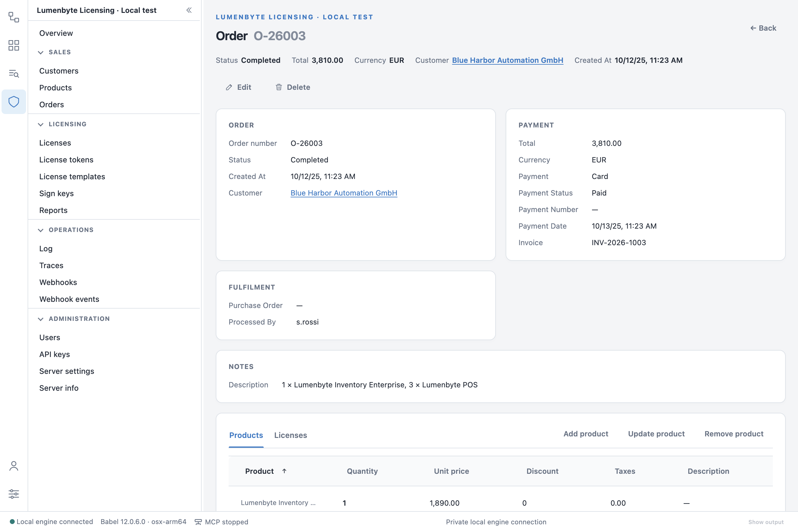Screen dimensions: 798x532
Task: Open Customers in the sidebar
Action: 59,71
